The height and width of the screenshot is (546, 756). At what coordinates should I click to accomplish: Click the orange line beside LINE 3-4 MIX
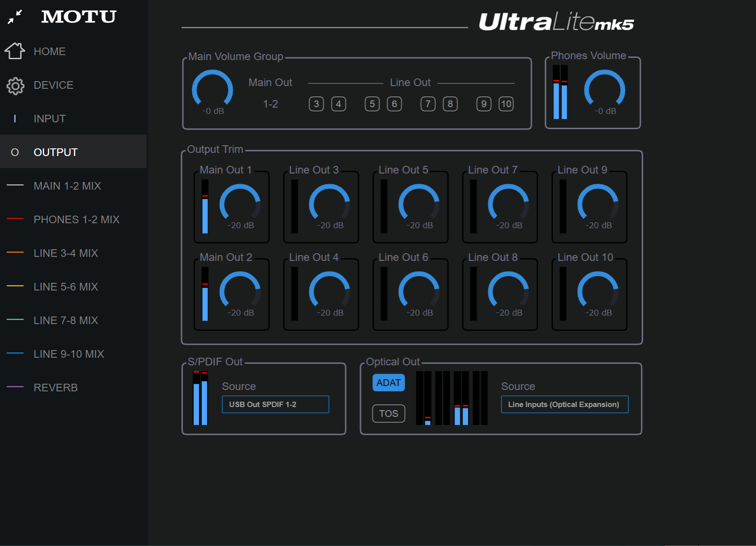15,252
